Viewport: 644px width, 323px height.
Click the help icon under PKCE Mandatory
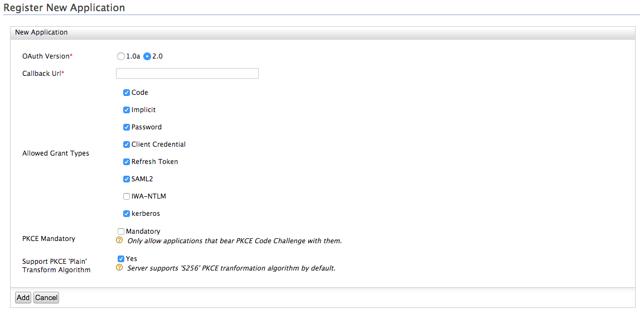point(119,240)
